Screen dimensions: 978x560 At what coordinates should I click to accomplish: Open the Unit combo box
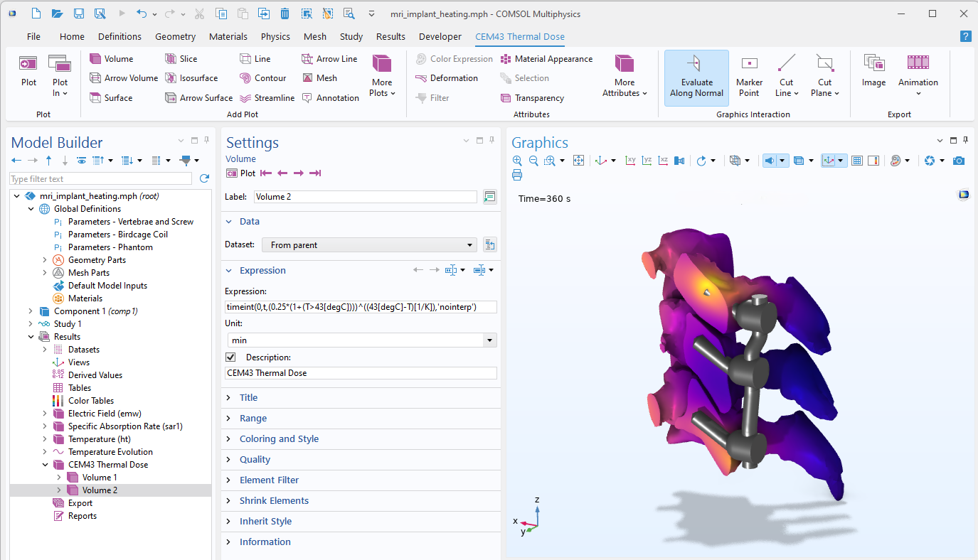(x=361, y=340)
